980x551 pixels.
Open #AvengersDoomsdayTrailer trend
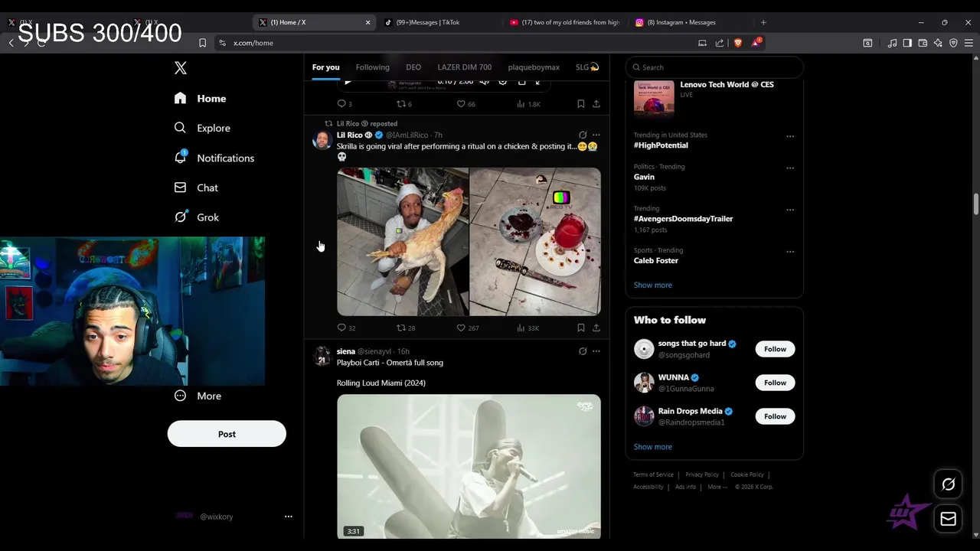click(x=683, y=219)
